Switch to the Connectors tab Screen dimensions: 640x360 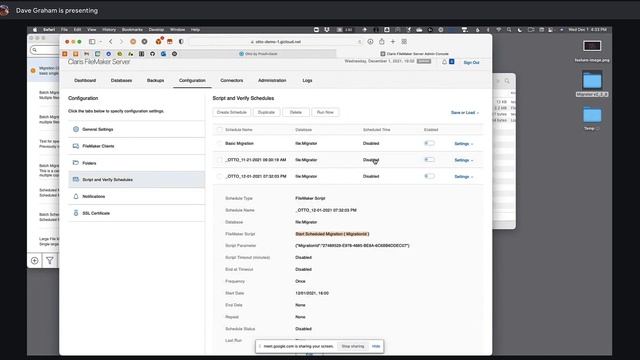point(231,80)
